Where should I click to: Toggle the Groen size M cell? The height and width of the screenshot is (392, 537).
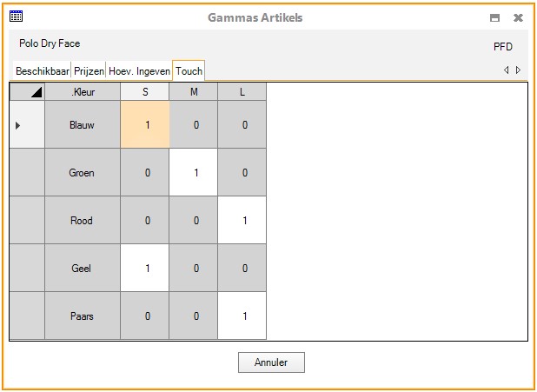(x=196, y=173)
